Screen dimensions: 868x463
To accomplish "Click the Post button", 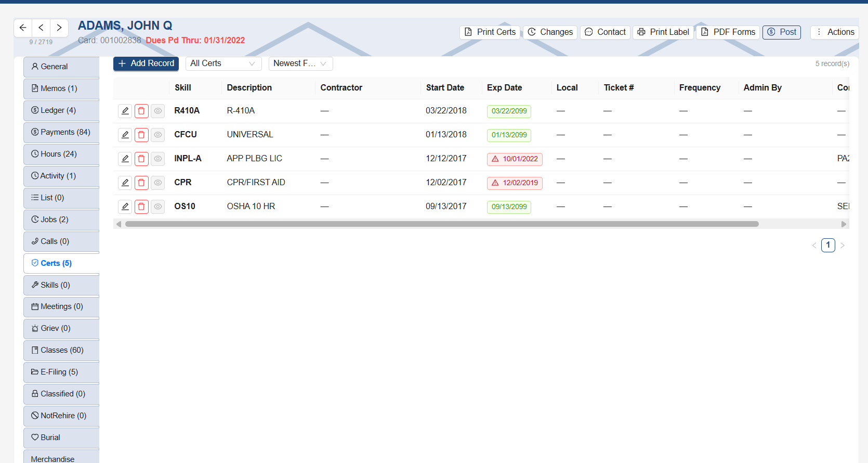I will pyautogui.click(x=782, y=32).
